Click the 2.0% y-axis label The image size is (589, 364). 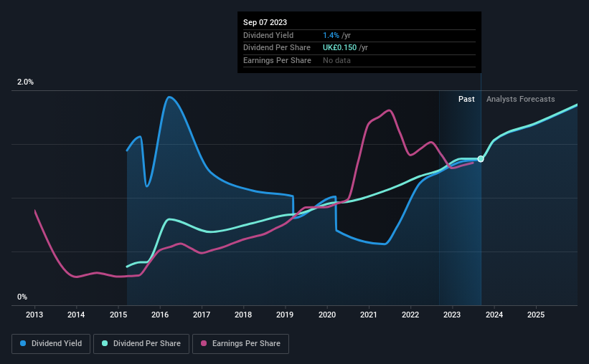25,82
